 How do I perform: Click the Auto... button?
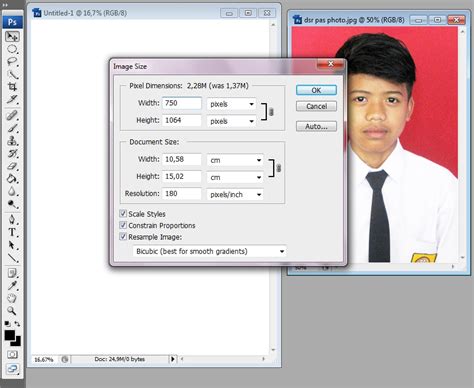(x=316, y=126)
